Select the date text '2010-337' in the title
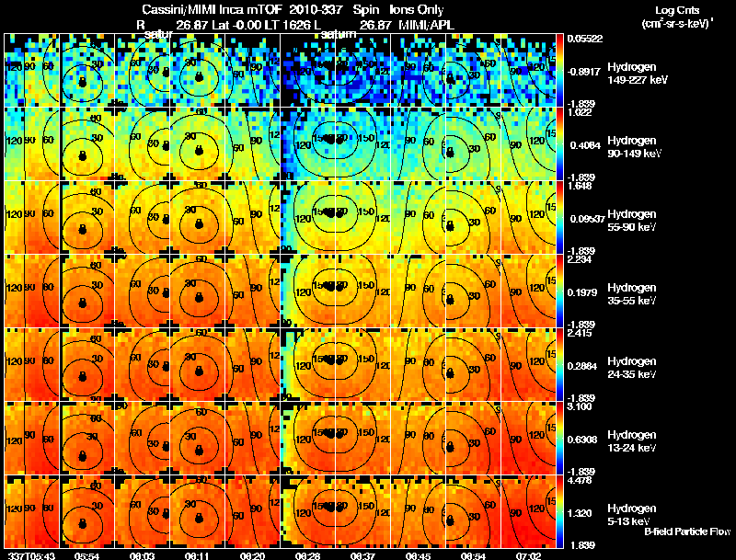Viewport: 736px width, 560px height. click(x=316, y=10)
